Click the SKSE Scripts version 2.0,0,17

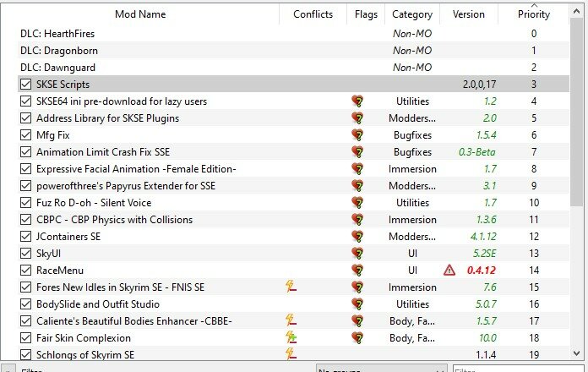click(479, 85)
